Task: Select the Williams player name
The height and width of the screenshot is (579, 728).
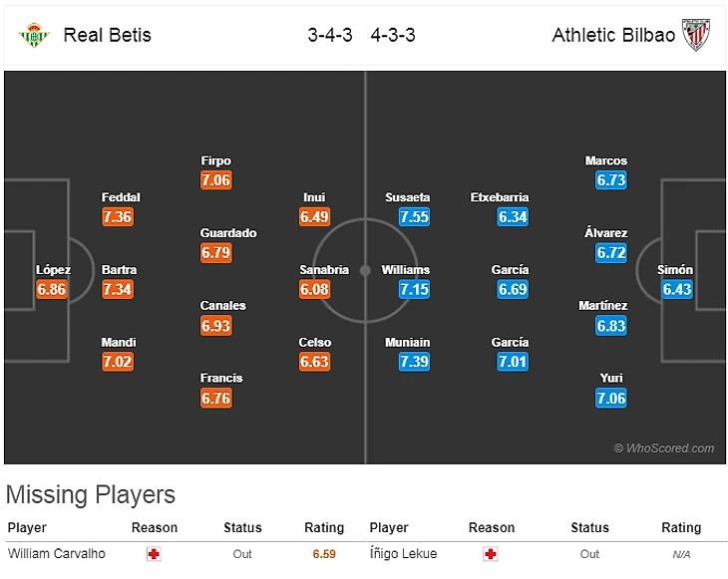Action: [x=405, y=270]
